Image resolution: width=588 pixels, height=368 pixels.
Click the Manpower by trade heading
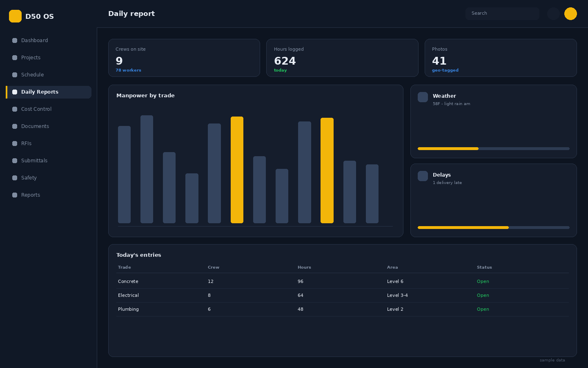(145, 96)
